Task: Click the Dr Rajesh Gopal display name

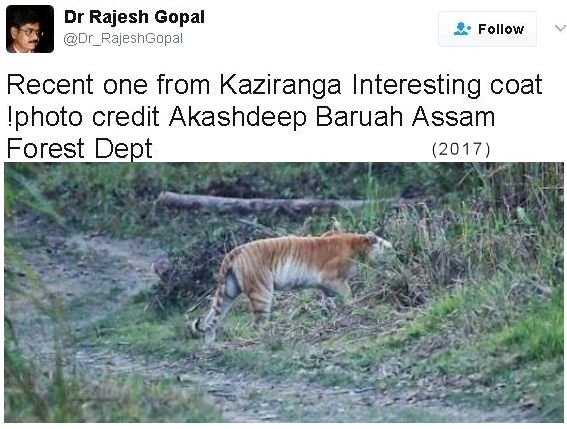Action: [x=134, y=17]
